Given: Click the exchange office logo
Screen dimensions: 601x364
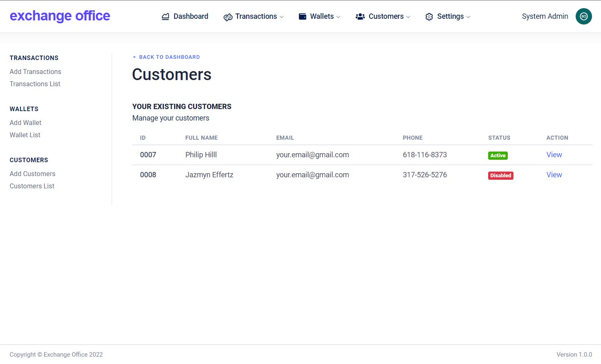Looking at the screenshot, I should (x=60, y=16).
